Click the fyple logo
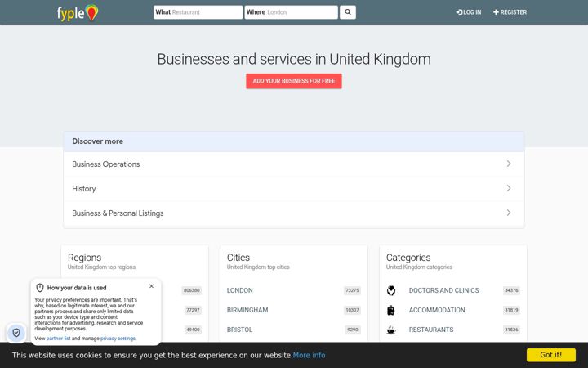 click(x=78, y=13)
